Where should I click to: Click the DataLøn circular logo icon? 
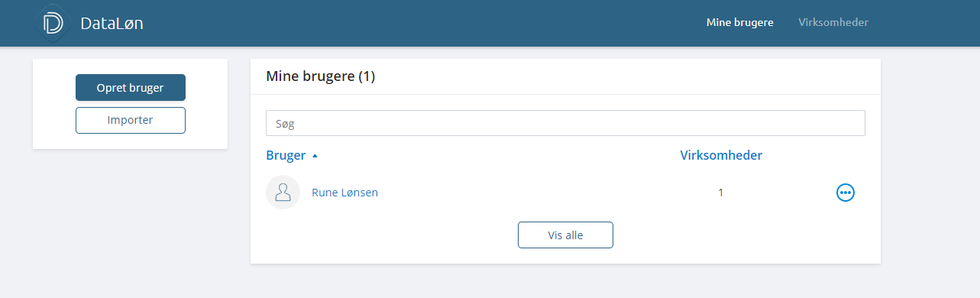(53, 23)
